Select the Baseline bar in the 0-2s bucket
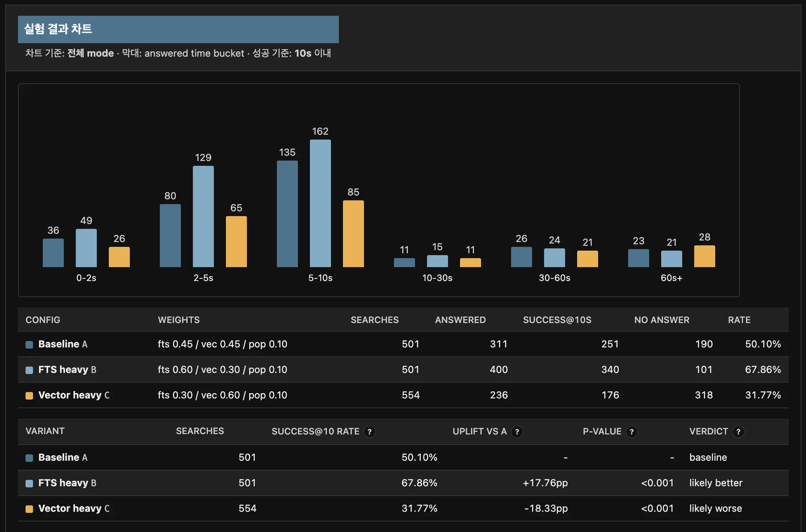806x532 pixels. (53, 253)
